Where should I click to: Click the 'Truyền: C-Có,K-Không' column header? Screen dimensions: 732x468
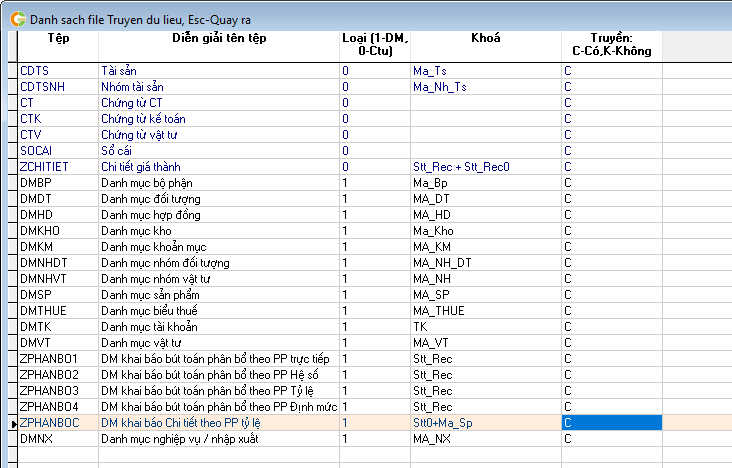(612, 46)
